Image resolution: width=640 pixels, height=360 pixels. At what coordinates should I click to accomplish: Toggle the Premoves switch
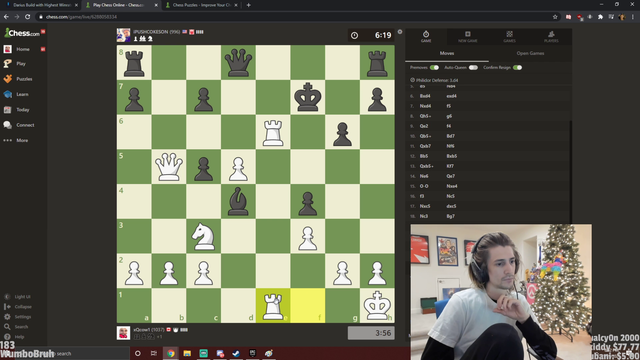click(x=434, y=67)
